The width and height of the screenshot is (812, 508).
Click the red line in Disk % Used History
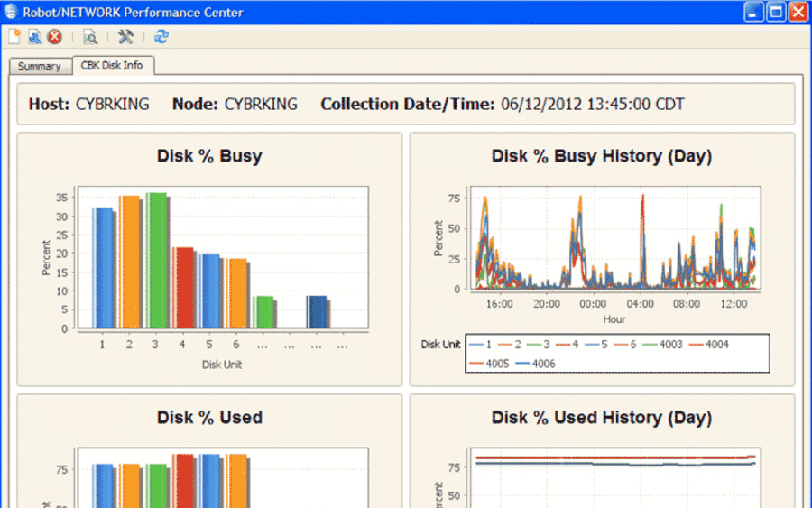pyautogui.click(x=615, y=457)
